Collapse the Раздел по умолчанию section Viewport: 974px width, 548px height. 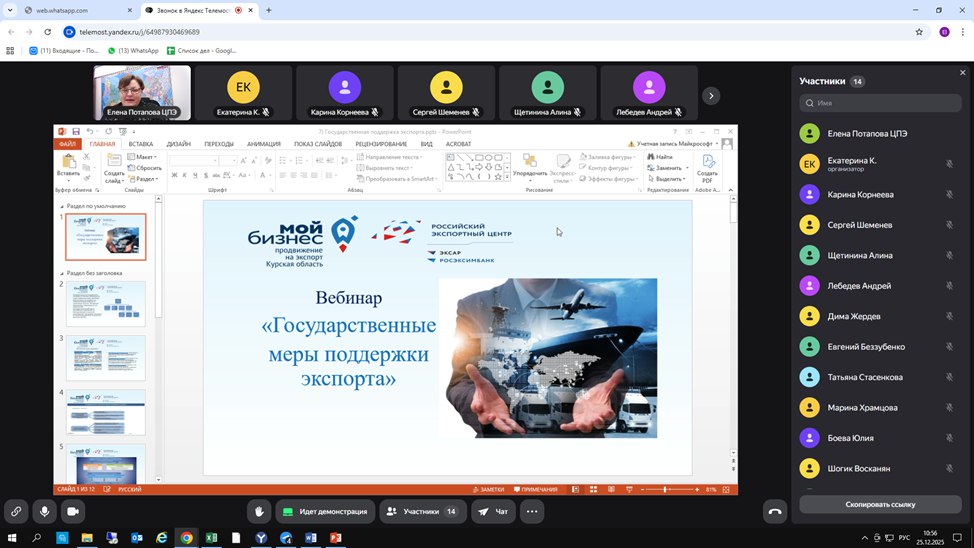(61, 206)
